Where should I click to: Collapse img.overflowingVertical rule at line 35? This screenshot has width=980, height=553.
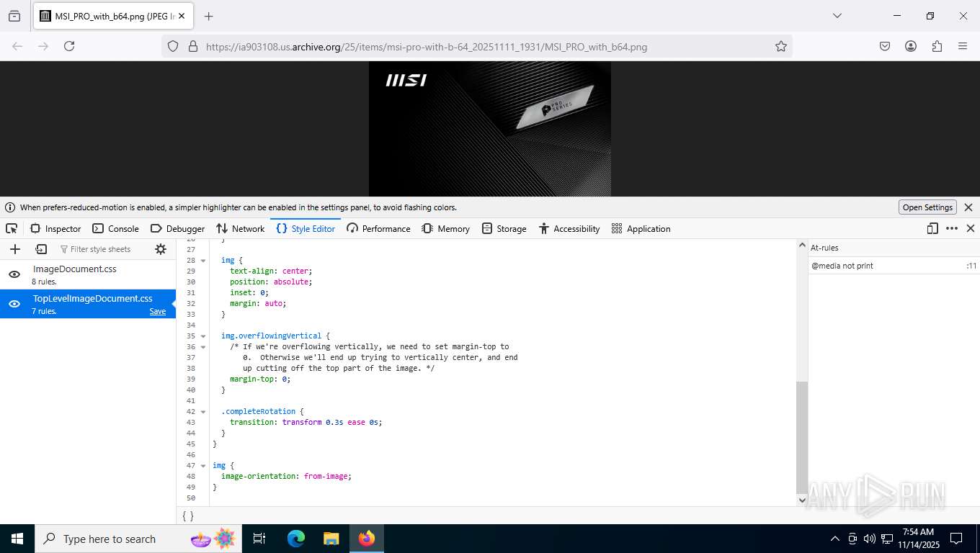[203, 336]
